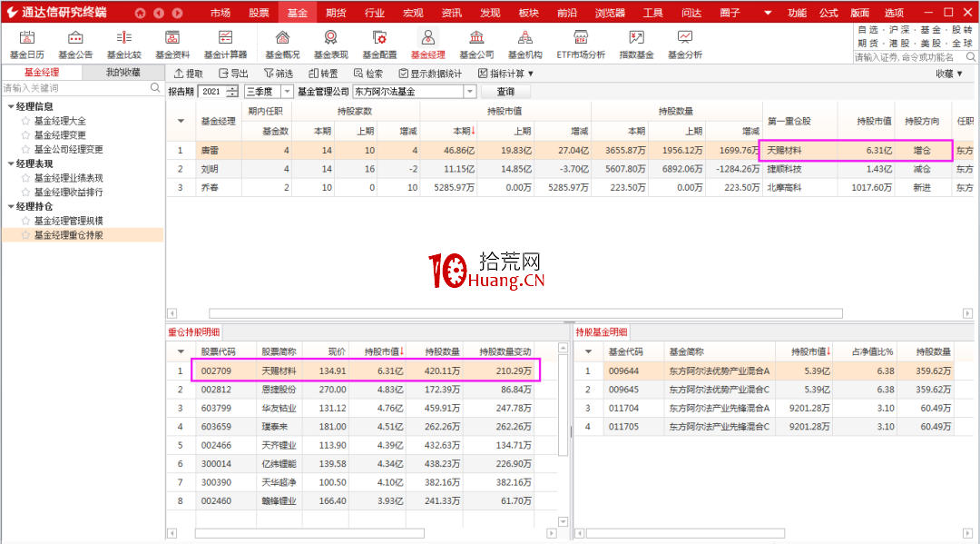
Task: Open the 宏观 menu
Action: pyautogui.click(x=413, y=13)
